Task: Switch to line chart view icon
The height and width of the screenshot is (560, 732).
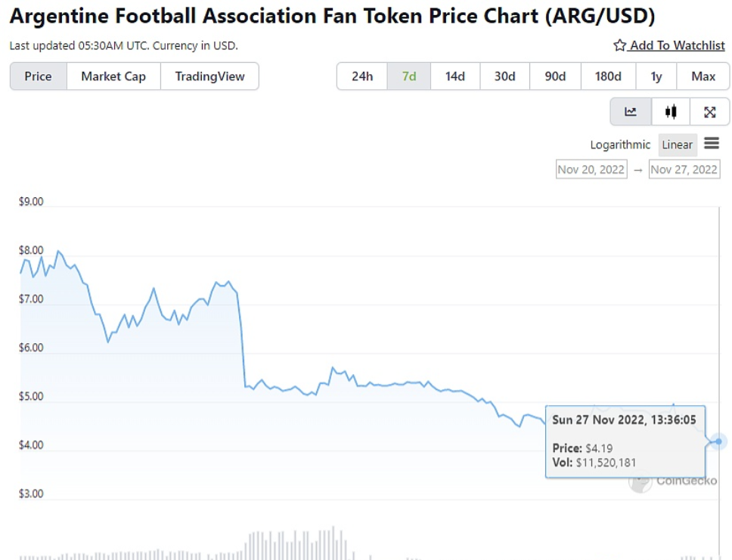Action: (x=631, y=112)
